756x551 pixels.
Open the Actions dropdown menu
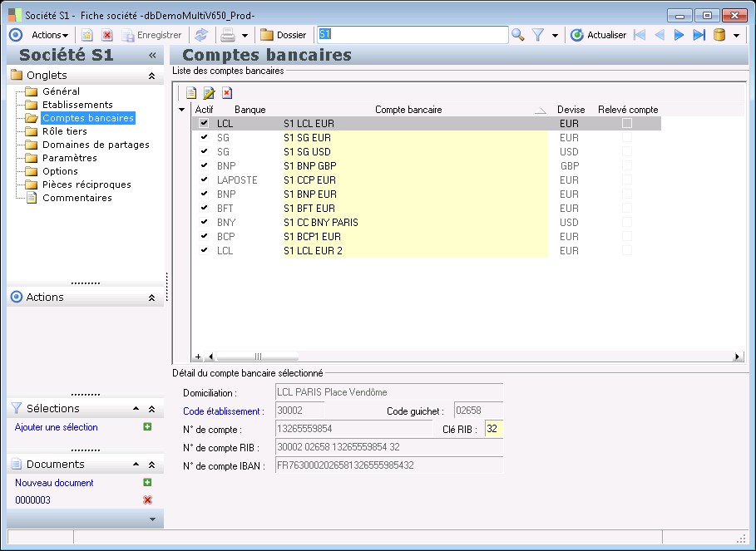(x=49, y=35)
